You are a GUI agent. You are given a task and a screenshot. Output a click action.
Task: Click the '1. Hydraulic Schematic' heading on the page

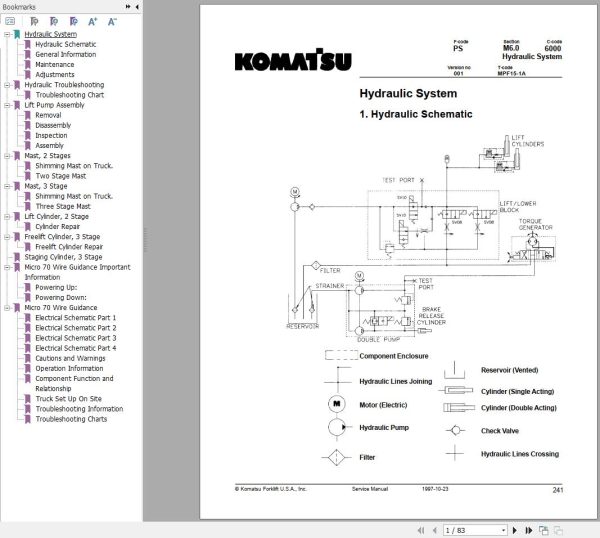pyautogui.click(x=416, y=114)
